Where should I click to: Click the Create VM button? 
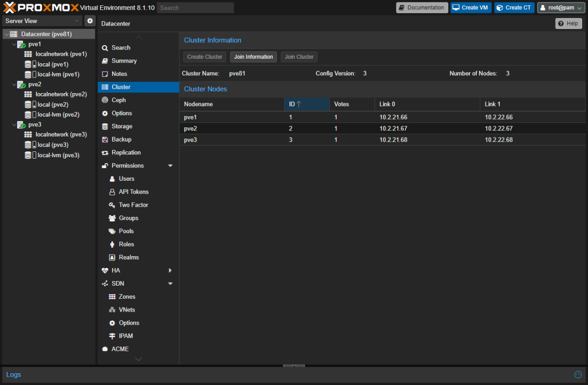pos(471,8)
